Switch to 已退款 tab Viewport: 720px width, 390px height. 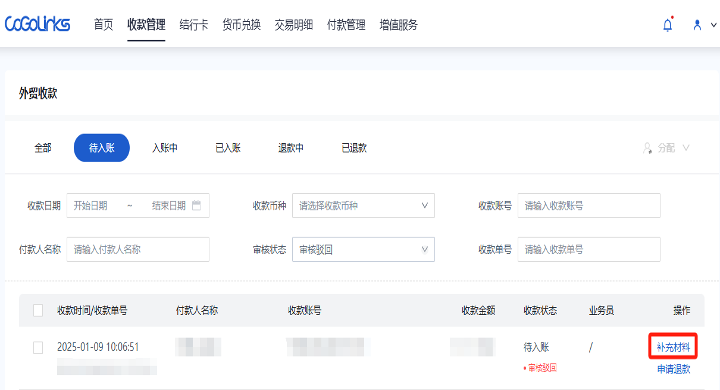pyautogui.click(x=354, y=148)
